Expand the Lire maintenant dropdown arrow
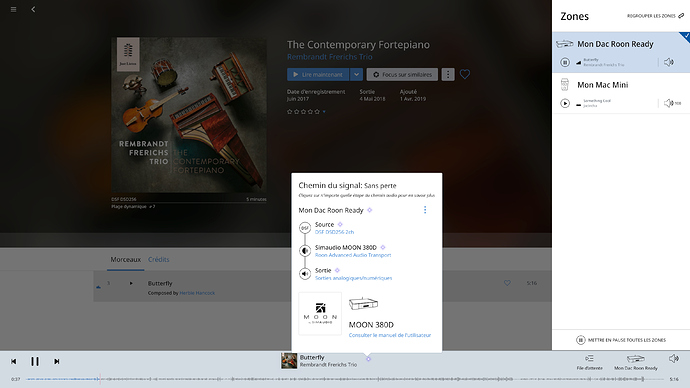This screenshot has height=388, width=690. tap(356, 74)
